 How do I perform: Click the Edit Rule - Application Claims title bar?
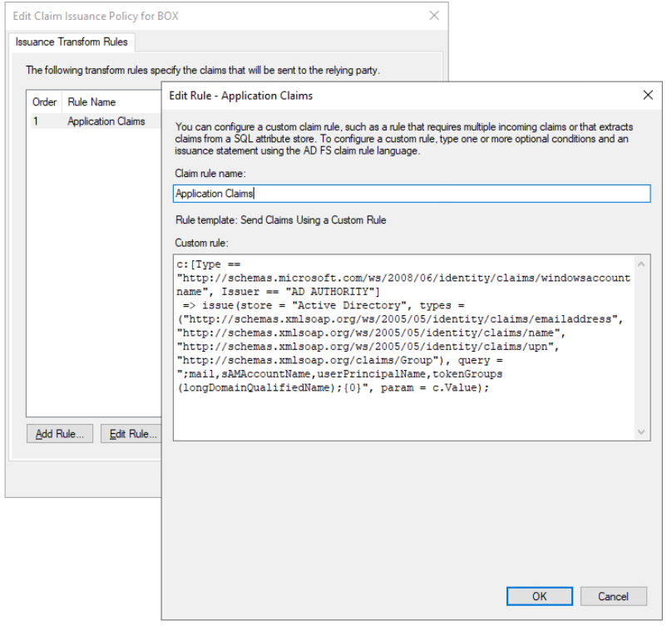(374, 95)
